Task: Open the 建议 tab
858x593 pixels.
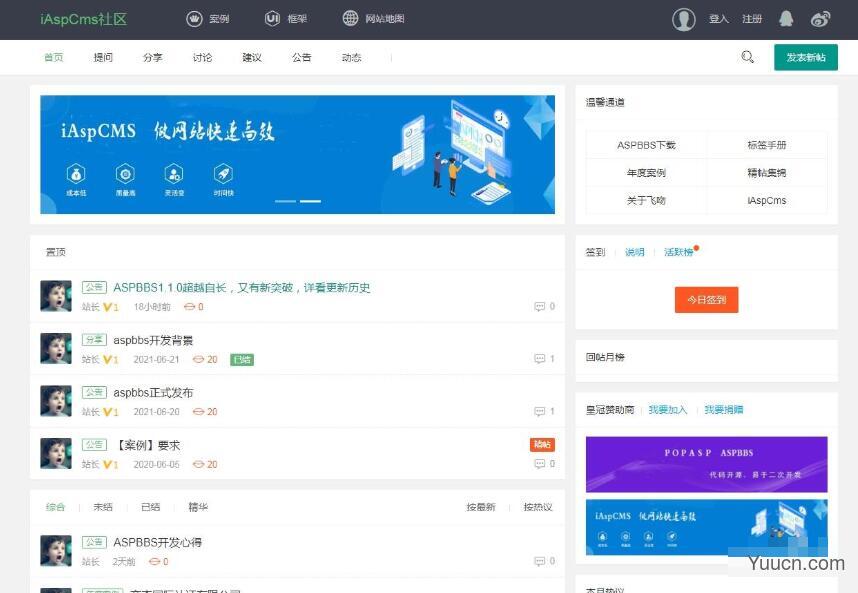Action: click(252, 57)
